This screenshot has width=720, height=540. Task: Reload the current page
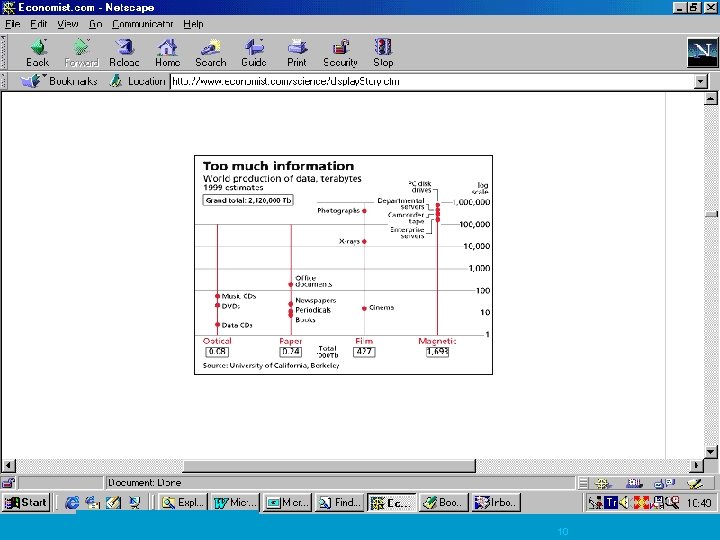coord(124,53)
